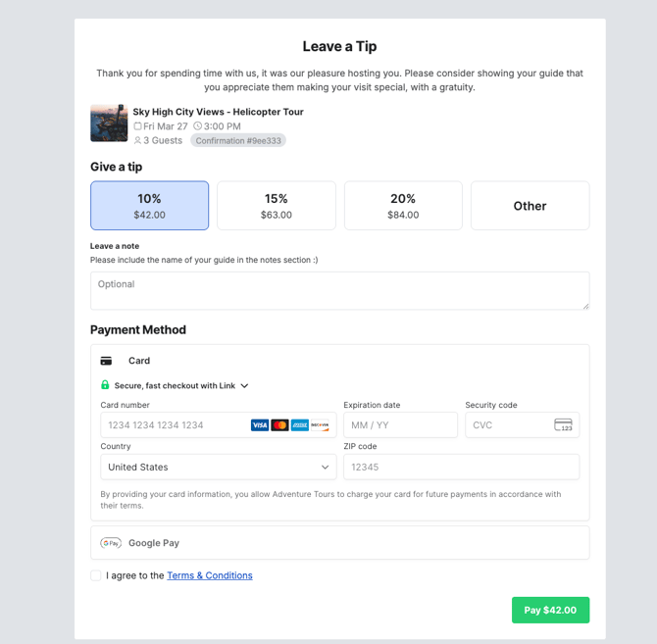
Task: Click the Google Pay logo icon
Action: (x=111, y=543)
